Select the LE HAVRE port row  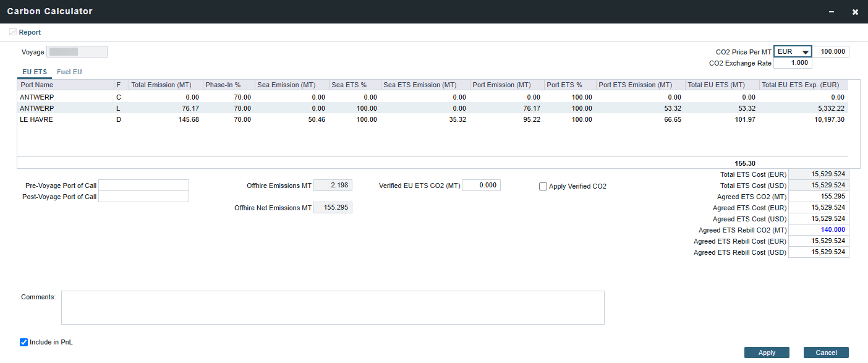click(432, 120)
